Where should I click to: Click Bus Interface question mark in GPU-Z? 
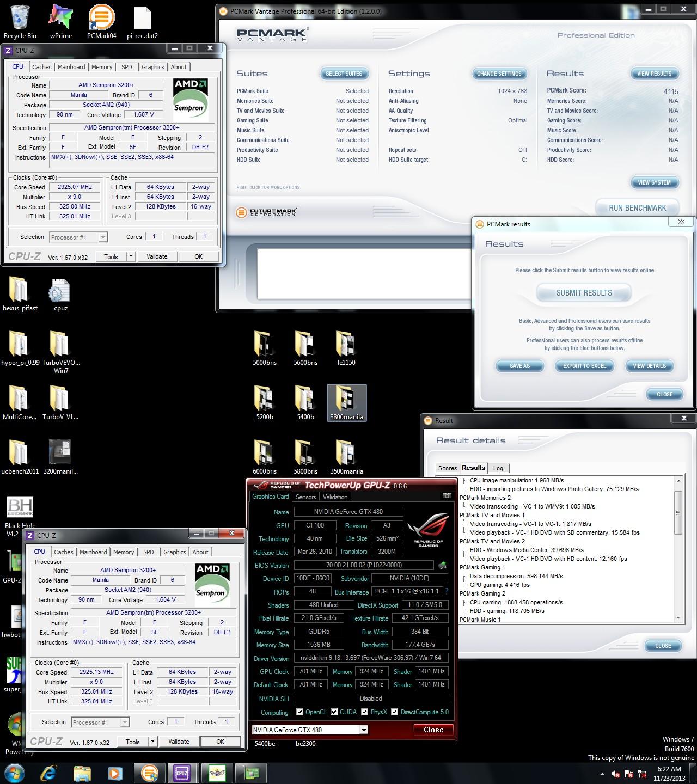point(447,591)
